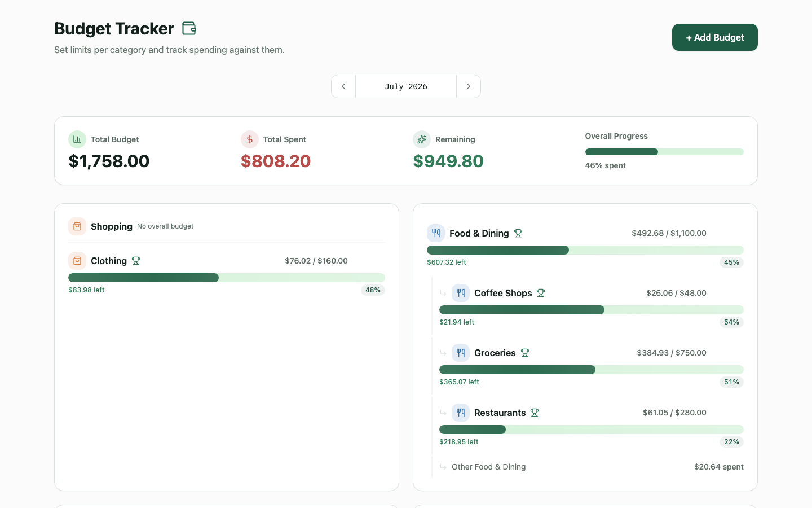Click the Restaurants progress bar

click(592, 430)
